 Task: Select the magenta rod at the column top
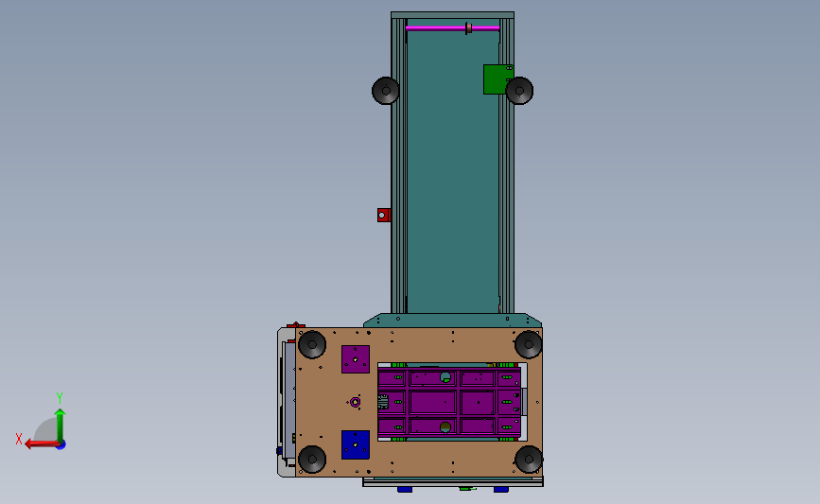tap(452, 27)
